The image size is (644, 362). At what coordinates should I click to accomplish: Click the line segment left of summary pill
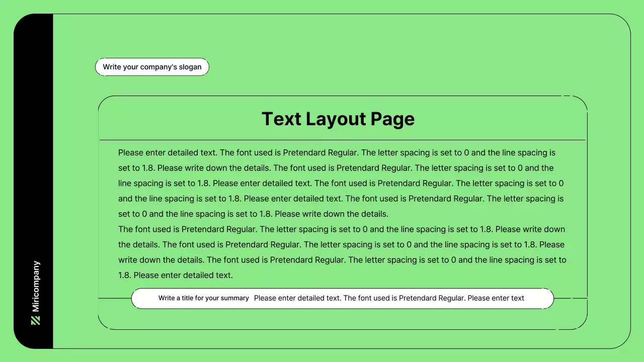115,298
